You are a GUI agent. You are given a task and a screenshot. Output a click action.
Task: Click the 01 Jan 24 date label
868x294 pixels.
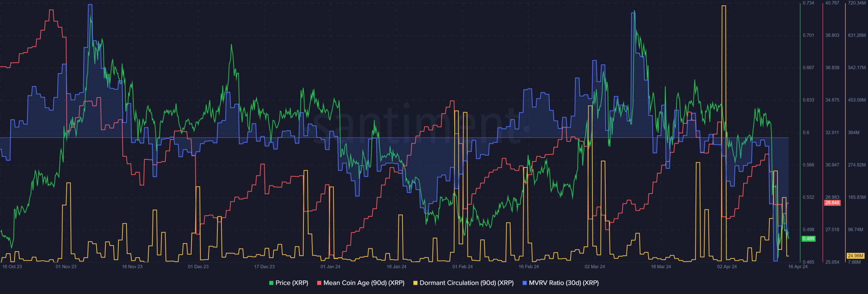[x=331, y=267]
